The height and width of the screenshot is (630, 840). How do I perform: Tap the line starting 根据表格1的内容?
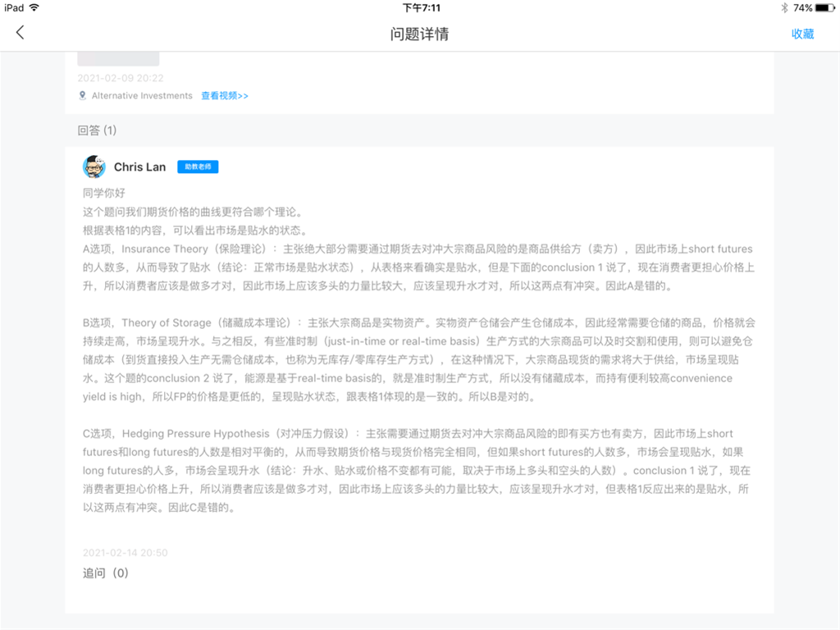point(196,231)
